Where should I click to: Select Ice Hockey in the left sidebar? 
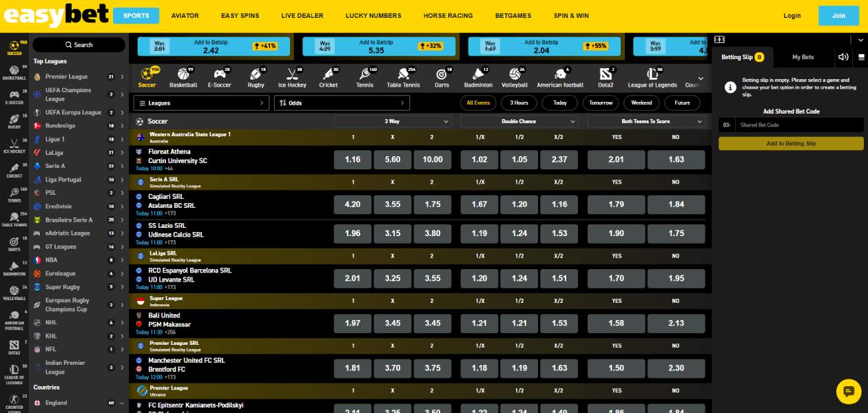14,145
